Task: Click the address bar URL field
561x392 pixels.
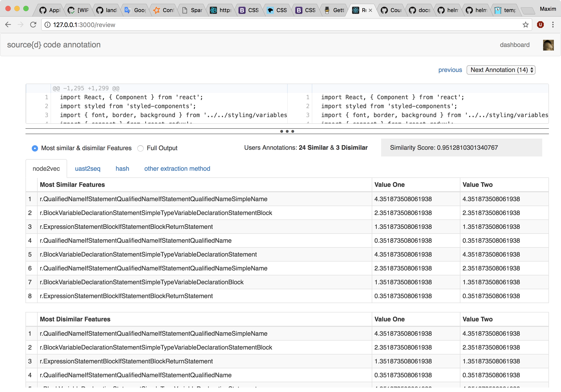Action: 269,25
